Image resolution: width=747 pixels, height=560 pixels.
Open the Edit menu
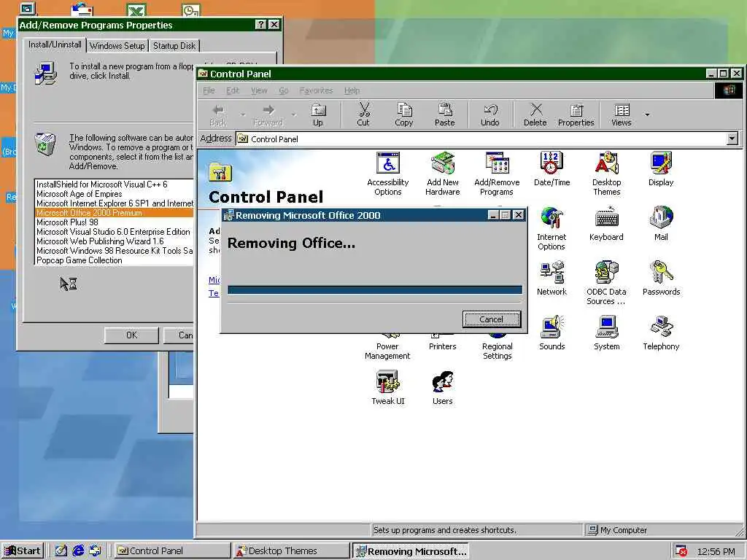coord(233,90)
